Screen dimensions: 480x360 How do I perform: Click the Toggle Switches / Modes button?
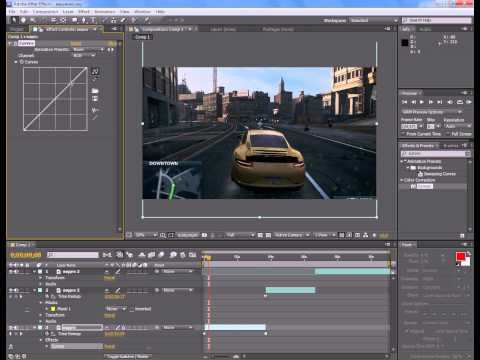(x=128, y=356)
